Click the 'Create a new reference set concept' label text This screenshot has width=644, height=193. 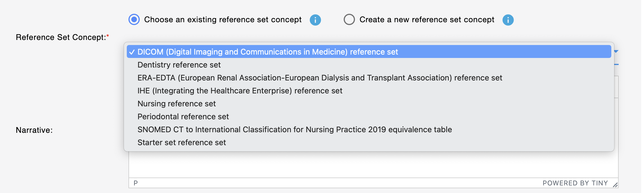click(x=427, y=20)
